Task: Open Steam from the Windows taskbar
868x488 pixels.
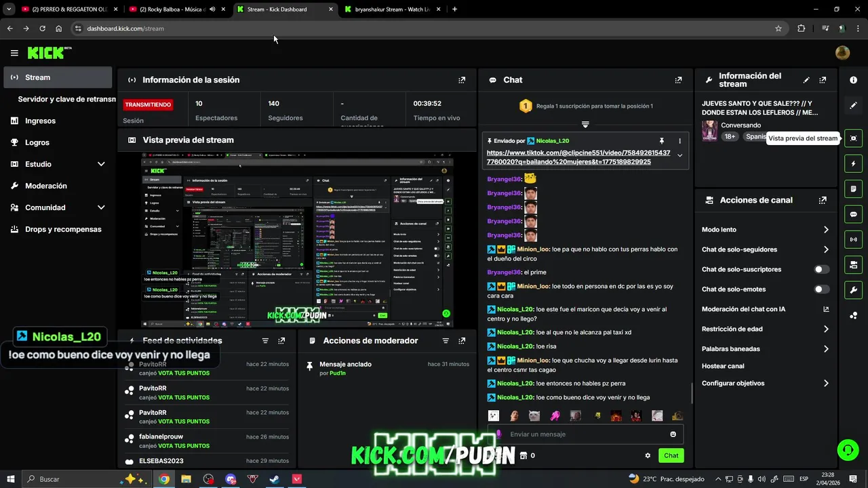Action: point(275,479)
